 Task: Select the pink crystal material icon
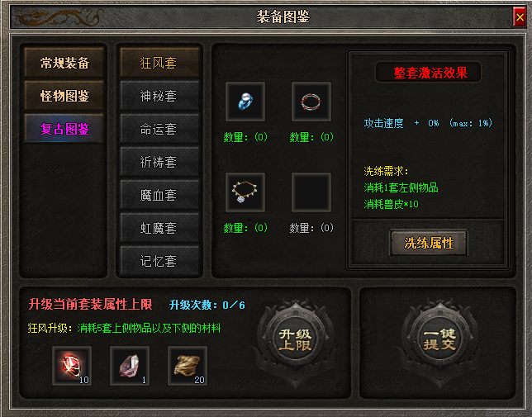pos(130,366)
